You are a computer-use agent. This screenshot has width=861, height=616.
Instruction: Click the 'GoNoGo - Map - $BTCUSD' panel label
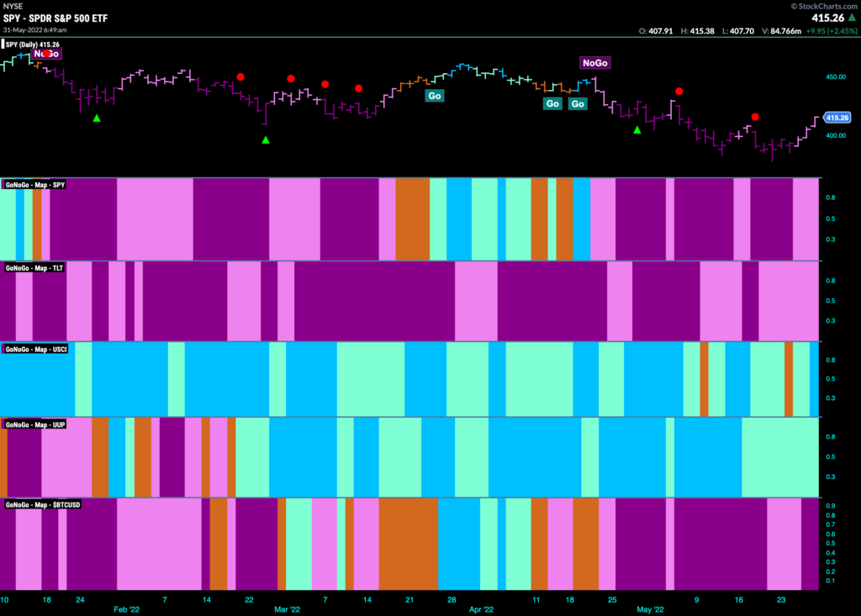pos(43,504)
